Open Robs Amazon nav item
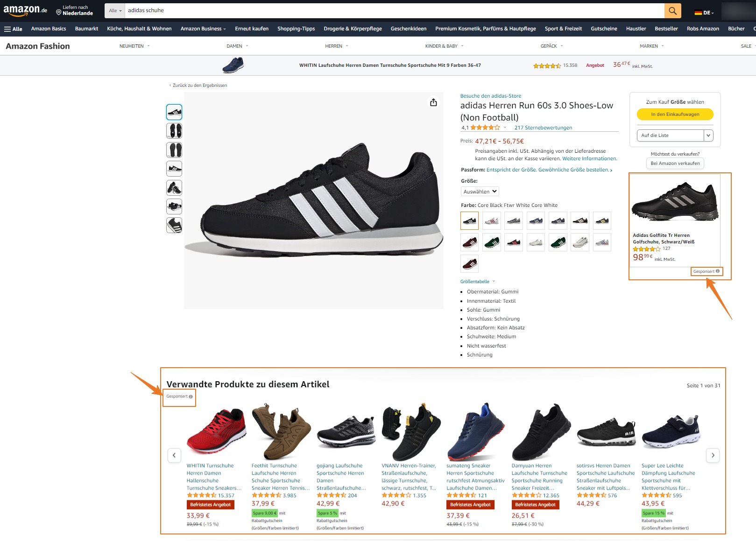Viewport: 756px width, 541px height. point(702,29)
